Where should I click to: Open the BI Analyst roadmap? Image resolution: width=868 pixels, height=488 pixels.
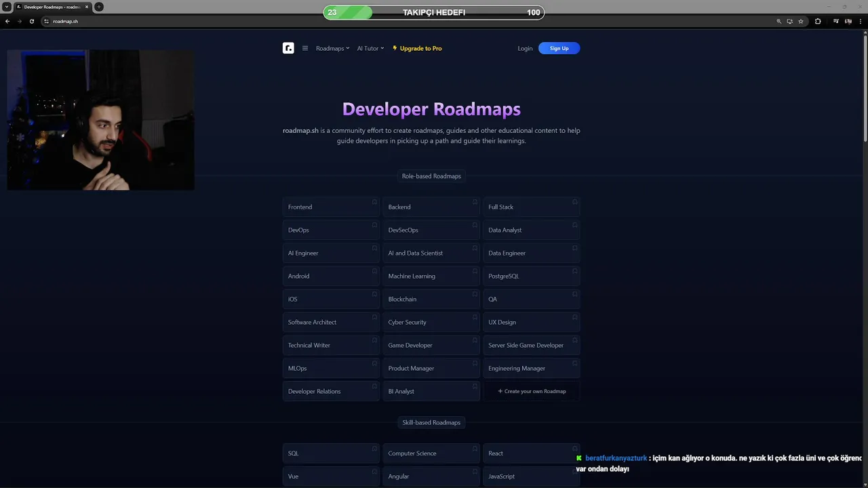pyautogui.click(x=431, y=391)
